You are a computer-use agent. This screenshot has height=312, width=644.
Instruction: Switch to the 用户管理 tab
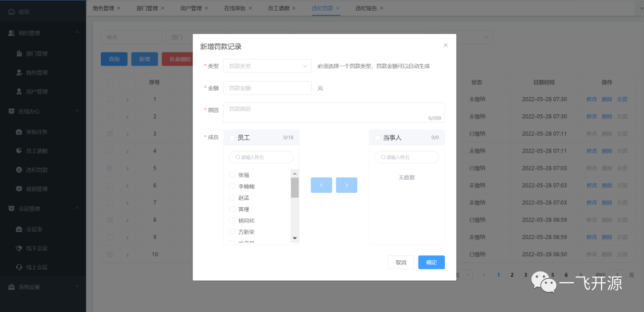(x=191, y=8)
